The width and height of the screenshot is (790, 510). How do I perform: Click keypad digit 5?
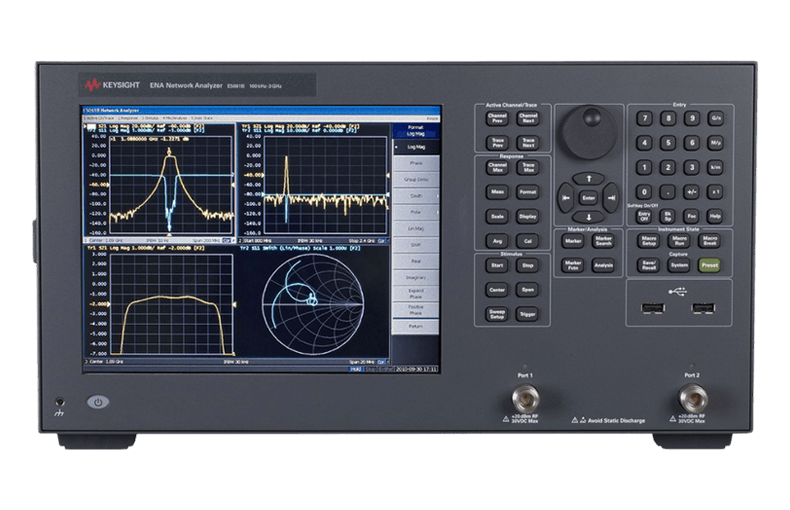click(668, 143)
